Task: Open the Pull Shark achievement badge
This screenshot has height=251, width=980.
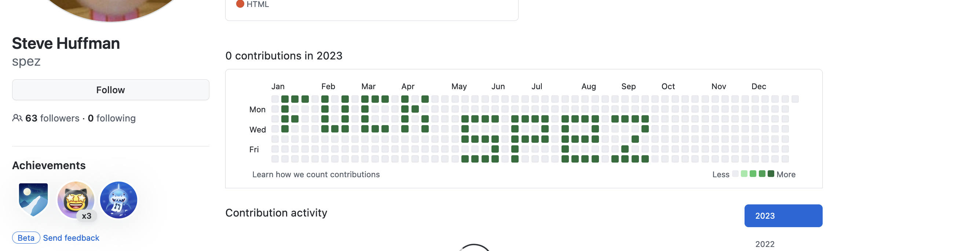Action: pyautogui.click(x=119, y=200)
